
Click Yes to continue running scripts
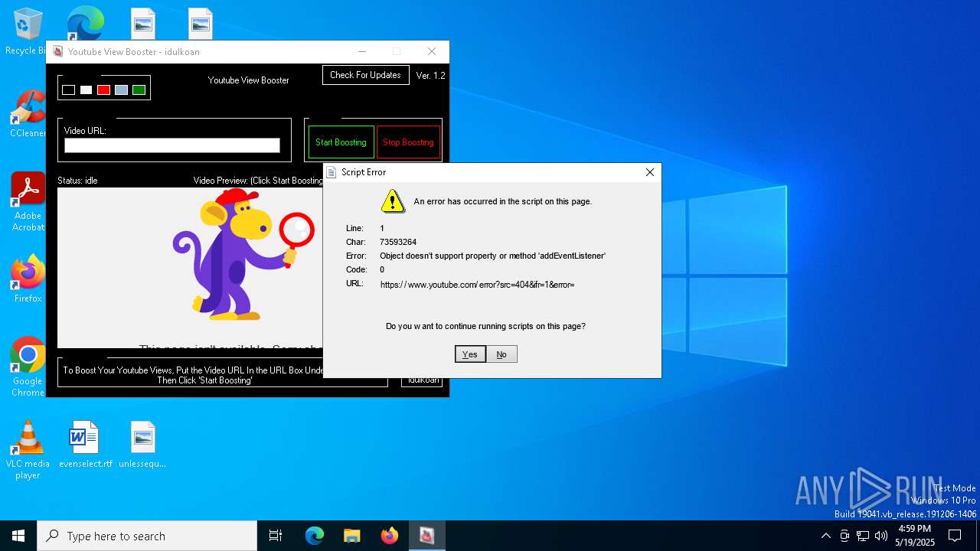470,354
